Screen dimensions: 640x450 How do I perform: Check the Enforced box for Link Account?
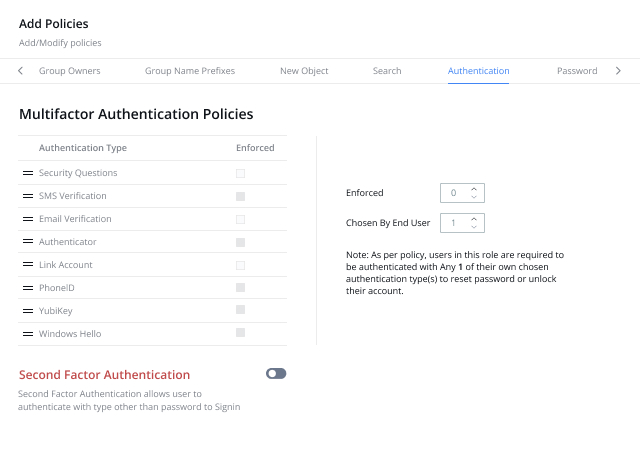pyautogui.click(x=240, y=266)
